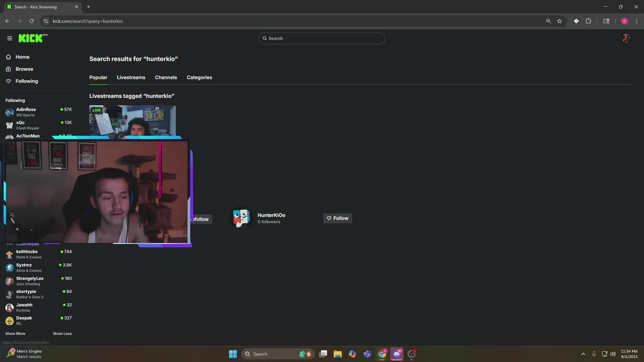The height and width of the screenshot is (362, 644).
Task: Open your Kick profile avatar menu
Action: point(626,38)
